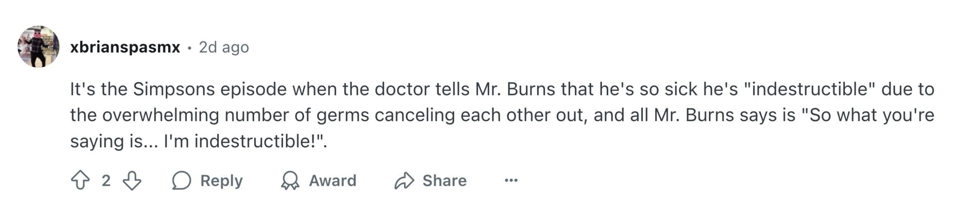Click the "2d ago" timestamp

(x=224, y=47)
